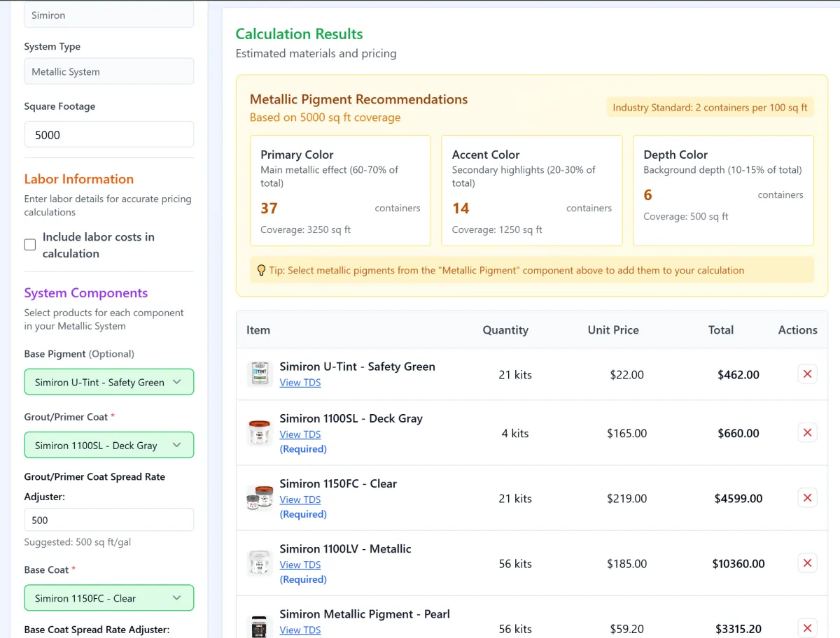Delete the Simiron 1100SL Deck Gray item
Image resolution: width=840 pixels, height=638 pixels.
(x=807, y=433)
